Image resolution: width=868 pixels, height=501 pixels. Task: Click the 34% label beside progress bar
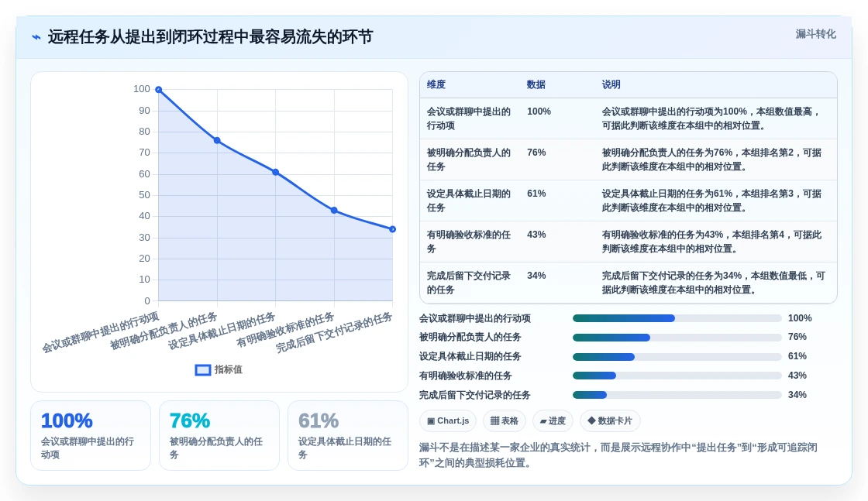coord(797,395)
